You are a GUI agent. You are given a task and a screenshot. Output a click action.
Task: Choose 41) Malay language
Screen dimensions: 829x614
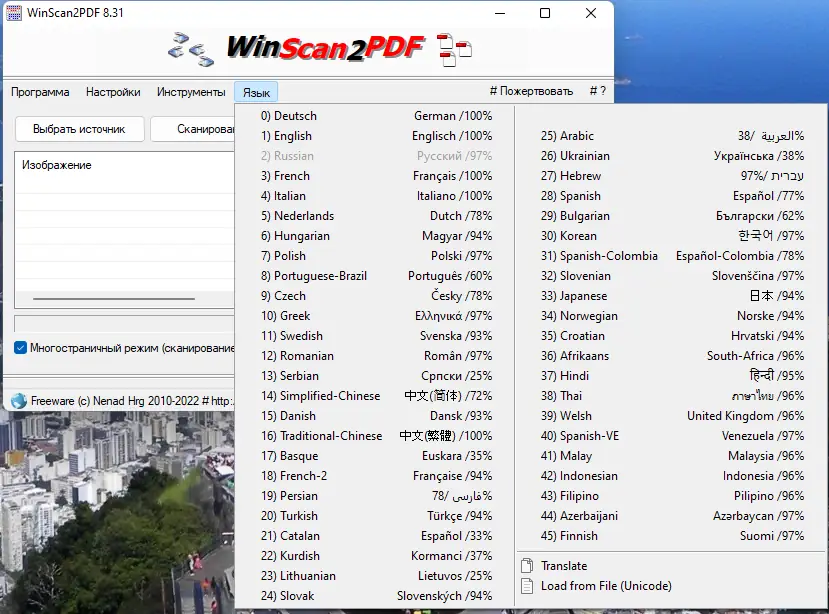671,456
